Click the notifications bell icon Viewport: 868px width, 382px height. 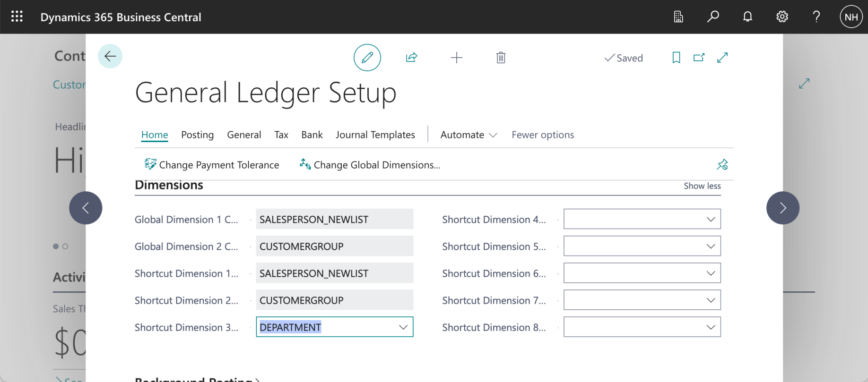(x=747, y=17)
